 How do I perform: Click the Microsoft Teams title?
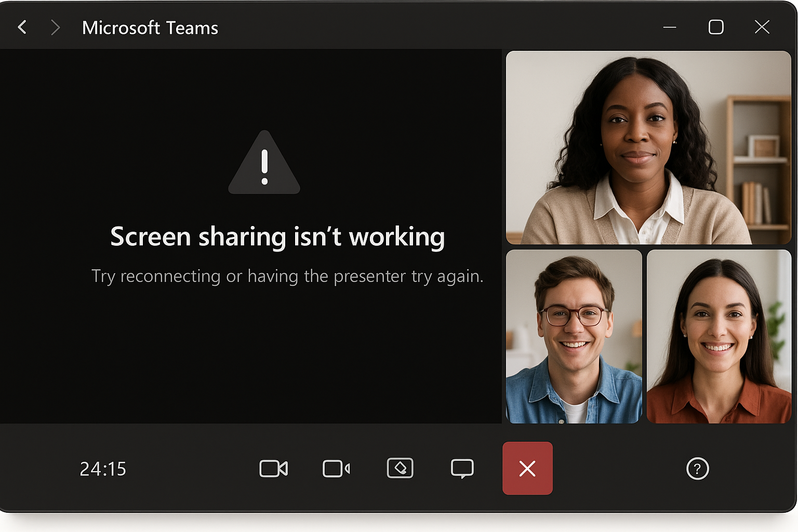point(150,28)
